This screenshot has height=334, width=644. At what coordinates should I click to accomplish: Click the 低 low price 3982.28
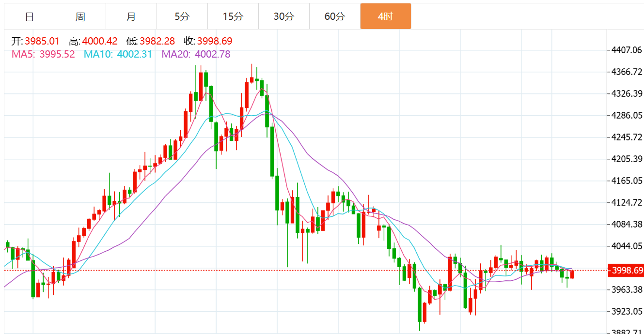[157, 41]
